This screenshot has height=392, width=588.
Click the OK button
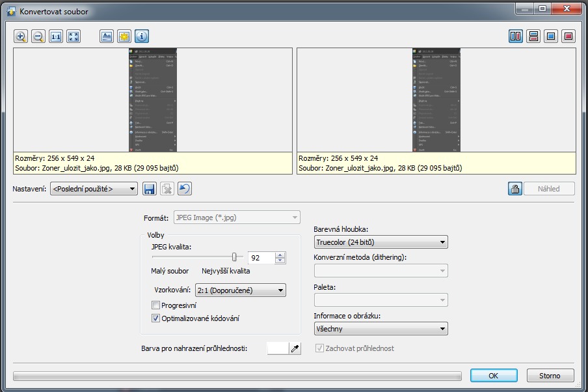tap(494, 376)
